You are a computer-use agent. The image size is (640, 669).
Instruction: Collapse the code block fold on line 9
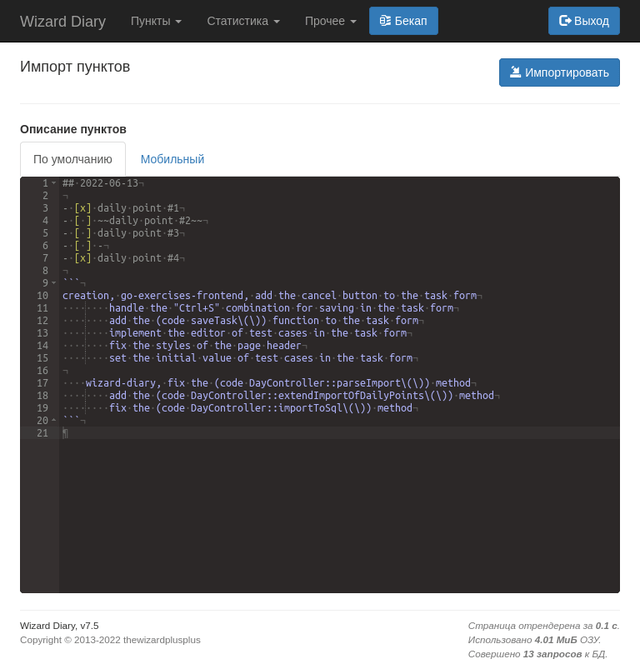[x=54, y=283]
